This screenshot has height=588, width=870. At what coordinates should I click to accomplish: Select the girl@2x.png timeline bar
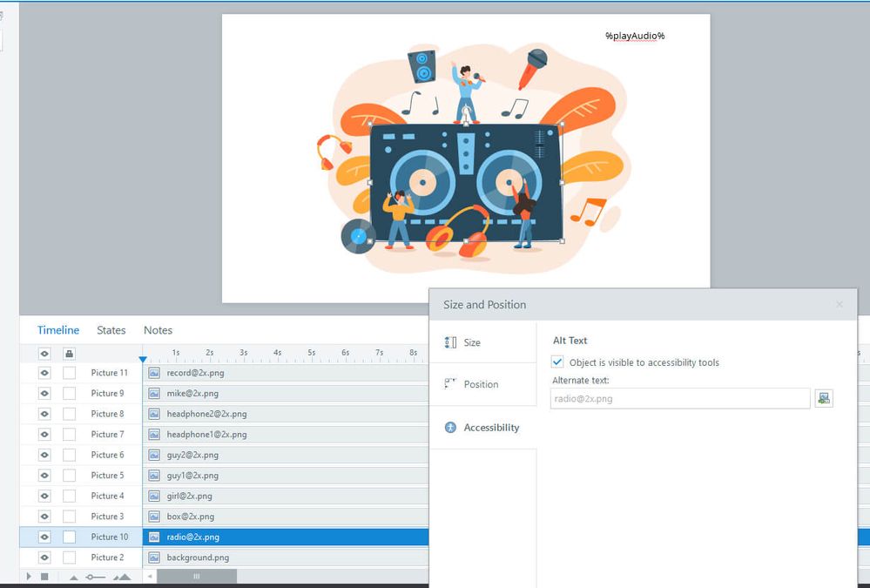tap(286, 497)
